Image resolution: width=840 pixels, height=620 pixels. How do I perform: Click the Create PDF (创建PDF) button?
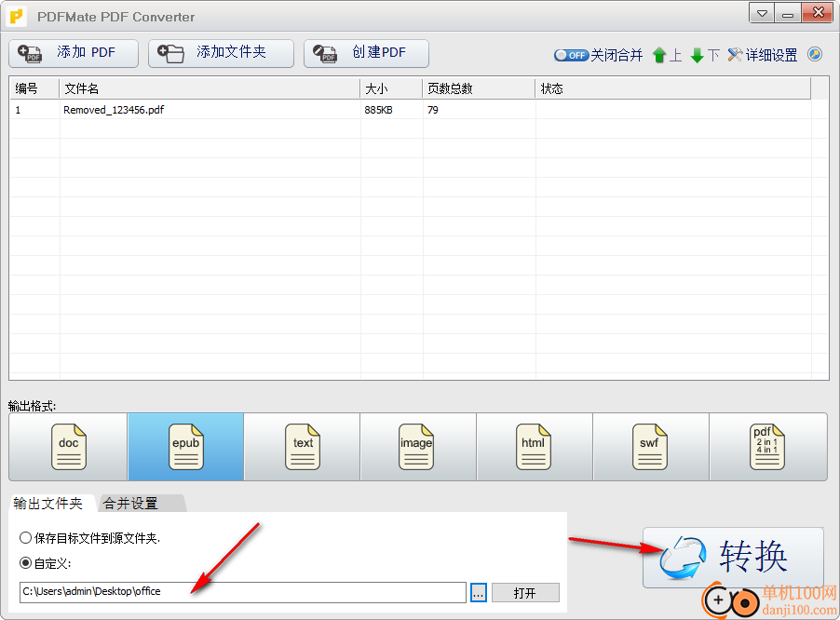(366, 53)
